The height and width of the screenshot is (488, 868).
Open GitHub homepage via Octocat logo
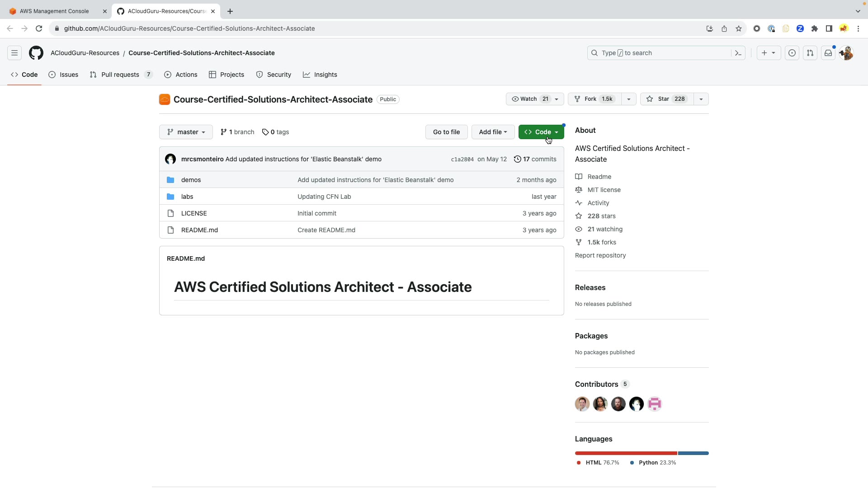36,53
